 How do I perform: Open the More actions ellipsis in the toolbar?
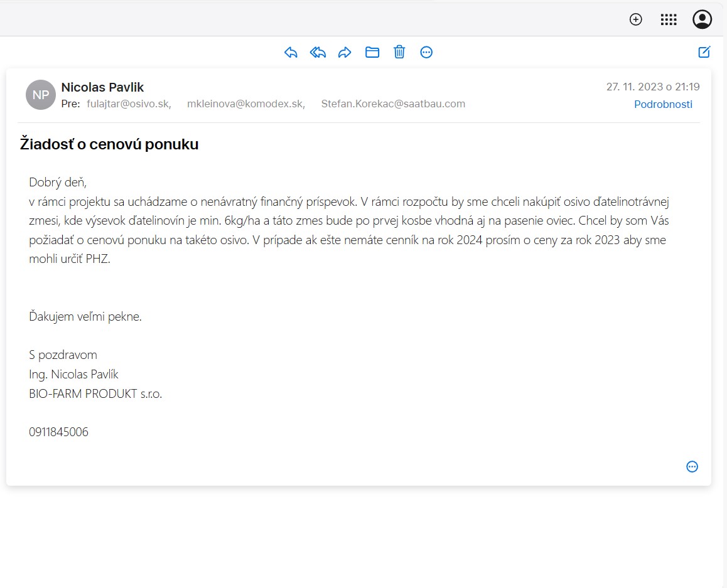point(426,52)
